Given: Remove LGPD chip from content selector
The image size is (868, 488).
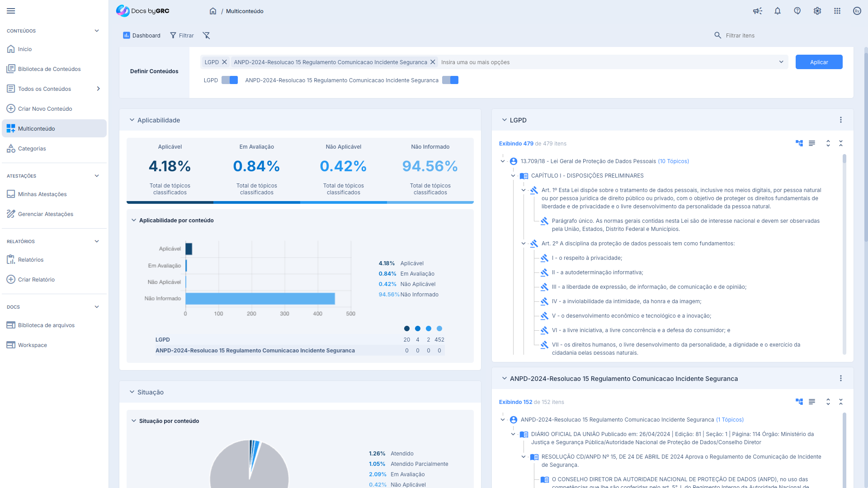Looking at the screenshot, I should coord(224,62).
